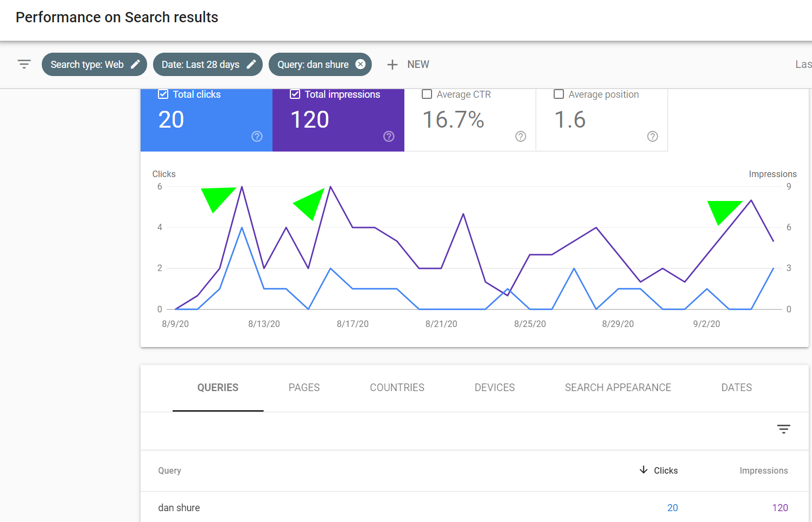
Task: Toggle the Total clicks checkbox
Action: (163, 94)
